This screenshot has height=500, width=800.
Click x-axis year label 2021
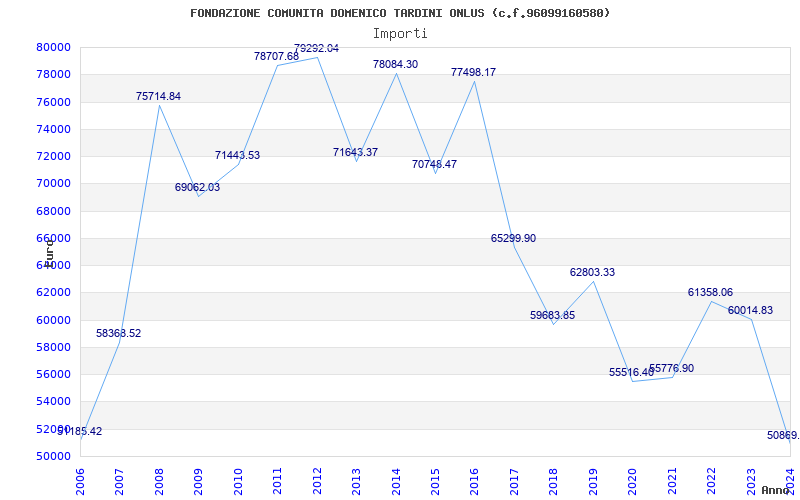pos(672,482)
